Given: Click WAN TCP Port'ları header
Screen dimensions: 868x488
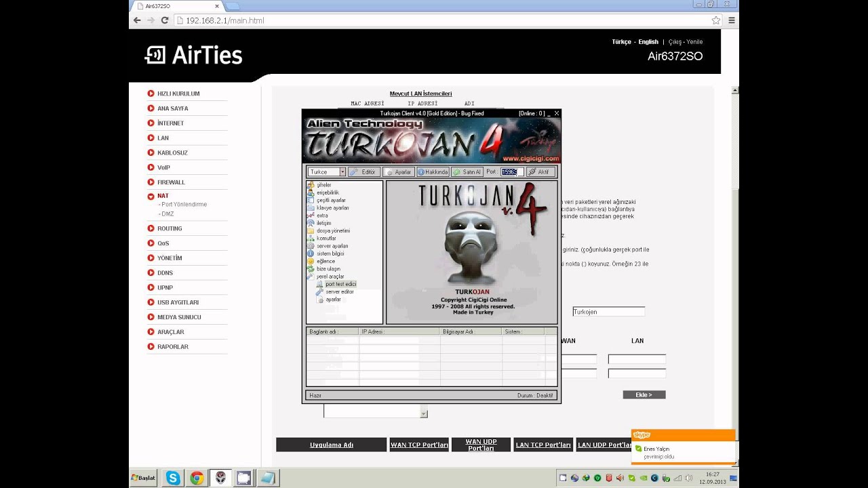Looking at the screenshot, I should pyautogui.click(x=419, y=445).
